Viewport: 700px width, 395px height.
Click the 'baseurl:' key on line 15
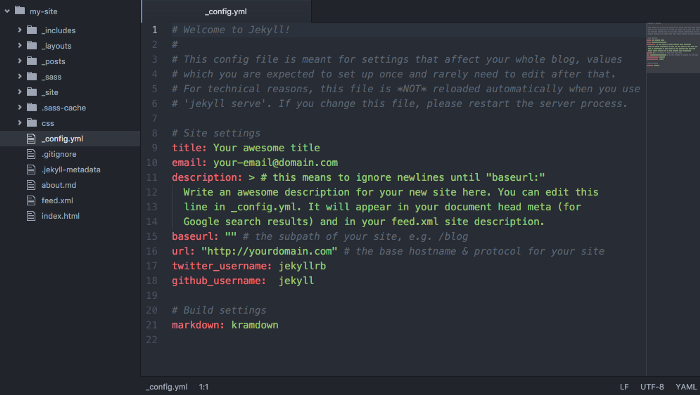pyautogui.click(x=195, y=237)
